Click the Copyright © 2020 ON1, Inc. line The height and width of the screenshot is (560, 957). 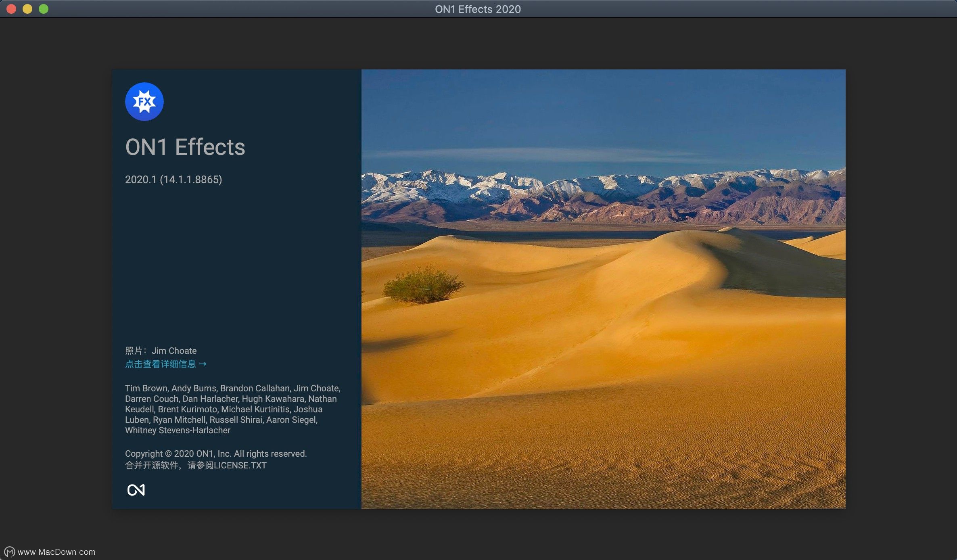(216, 453)
